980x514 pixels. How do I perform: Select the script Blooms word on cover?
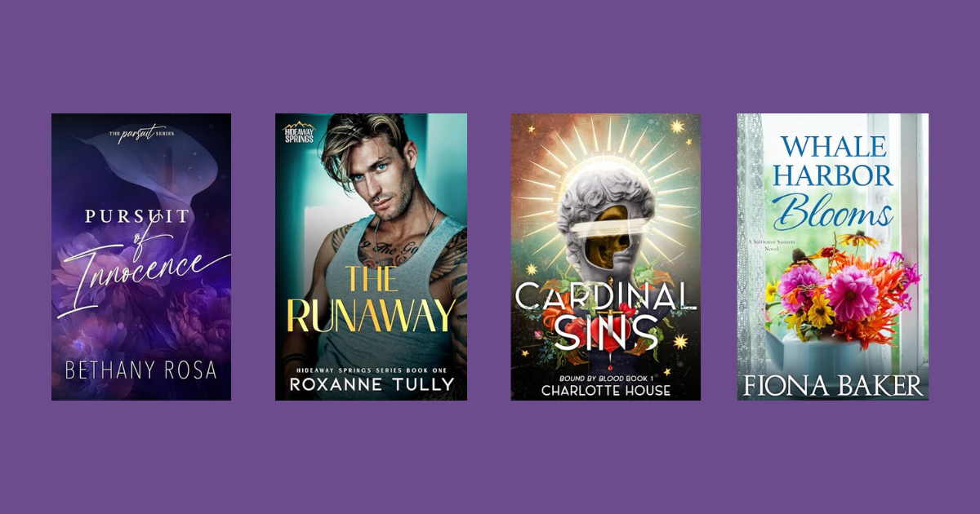[x=833, y=214]
